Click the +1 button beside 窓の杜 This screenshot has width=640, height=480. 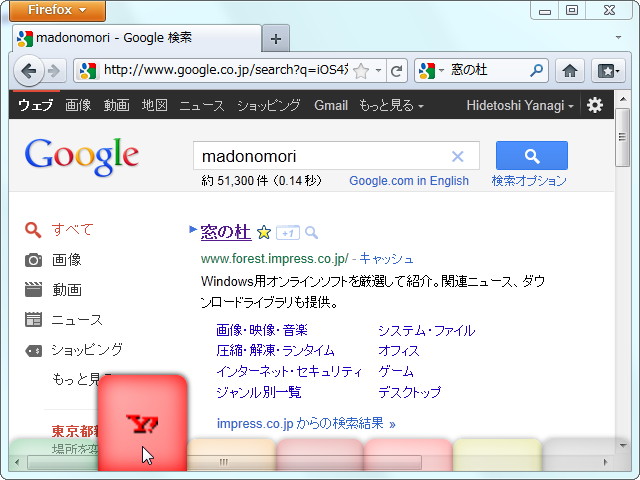(288, 233)
